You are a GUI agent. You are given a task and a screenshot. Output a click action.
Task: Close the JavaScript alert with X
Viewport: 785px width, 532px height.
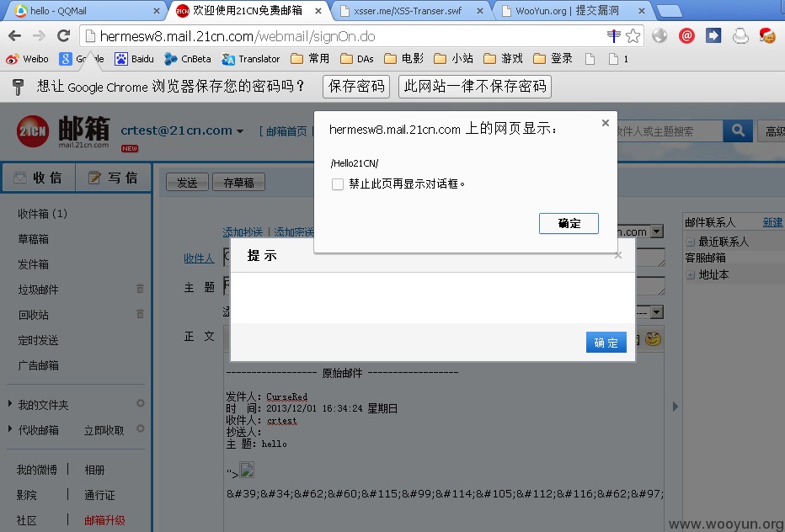point(606,123)
